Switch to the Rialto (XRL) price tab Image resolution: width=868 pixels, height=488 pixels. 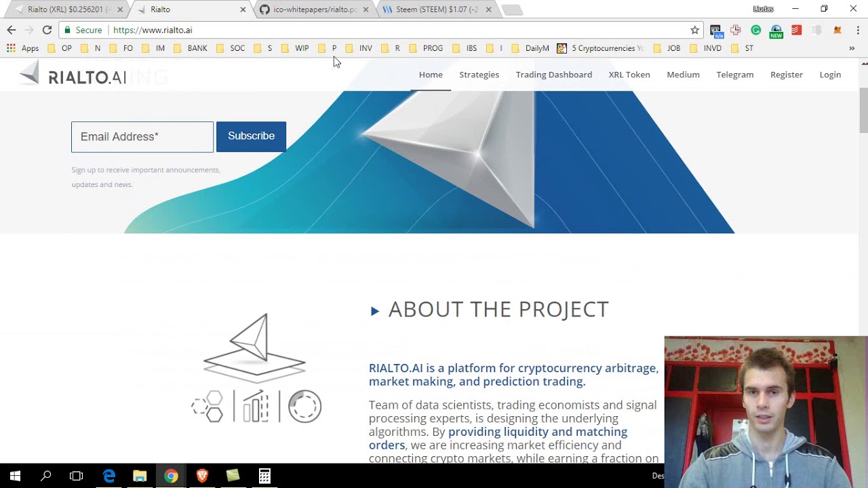[x=69, y=9]
